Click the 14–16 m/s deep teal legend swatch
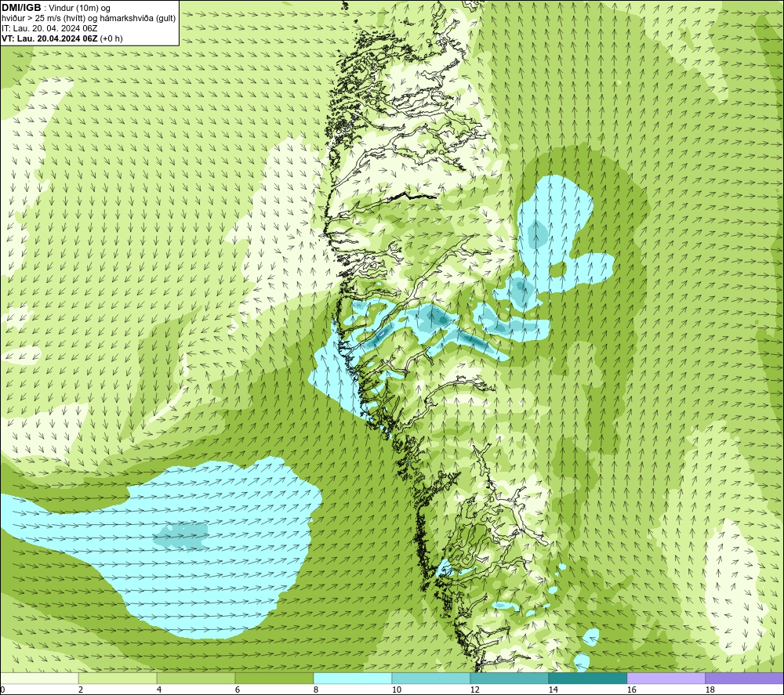The image size is (784, 695). coord(587,678)
